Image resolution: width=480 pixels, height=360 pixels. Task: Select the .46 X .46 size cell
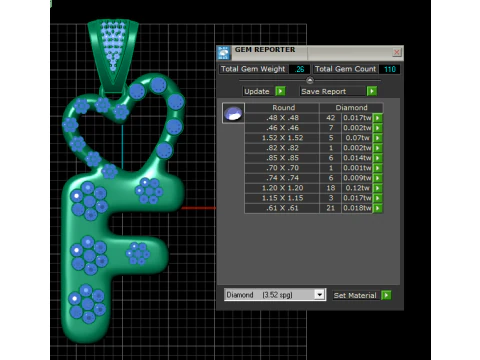[x=282, y=128]
